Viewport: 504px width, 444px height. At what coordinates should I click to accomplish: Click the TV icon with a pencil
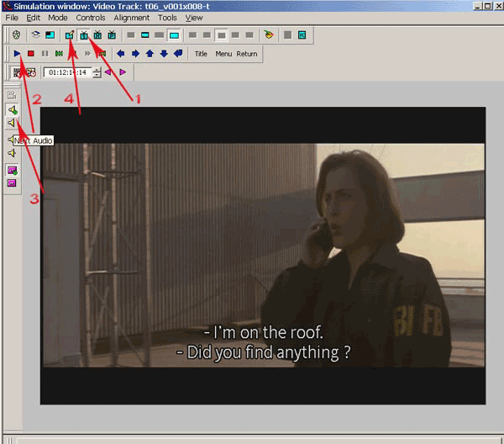pos(70,34)
